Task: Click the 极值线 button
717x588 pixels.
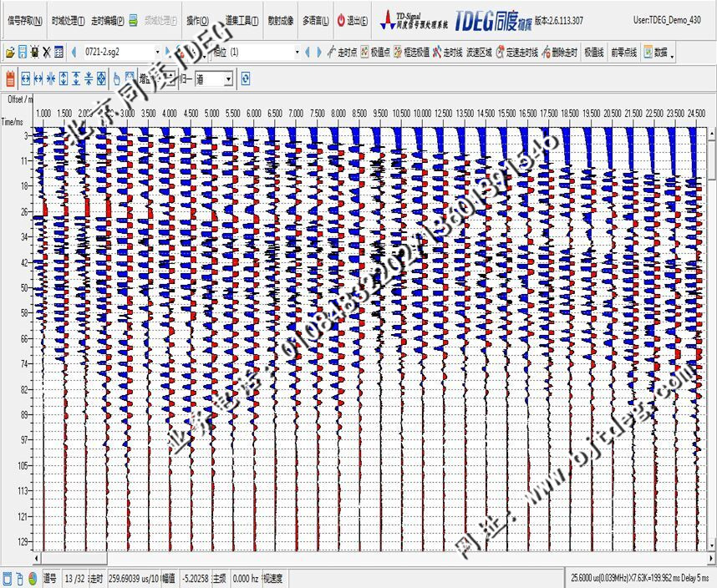Action: pos(594,53)
